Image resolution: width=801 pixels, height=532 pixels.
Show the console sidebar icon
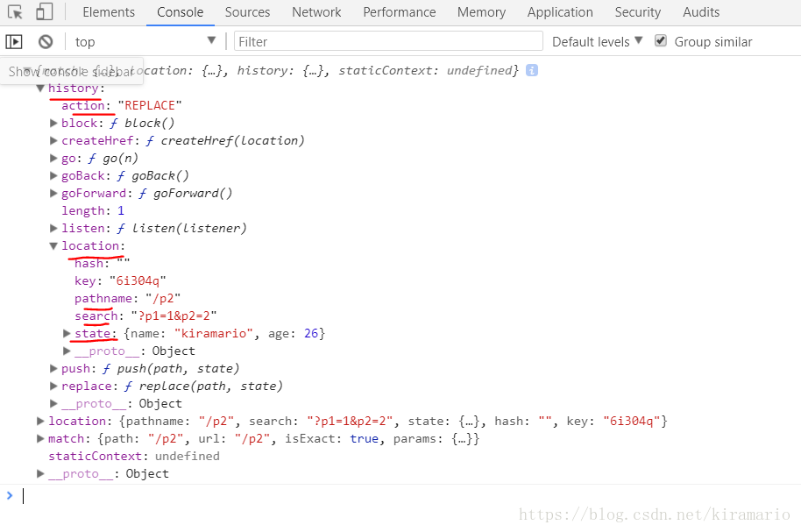pos(14,41)
